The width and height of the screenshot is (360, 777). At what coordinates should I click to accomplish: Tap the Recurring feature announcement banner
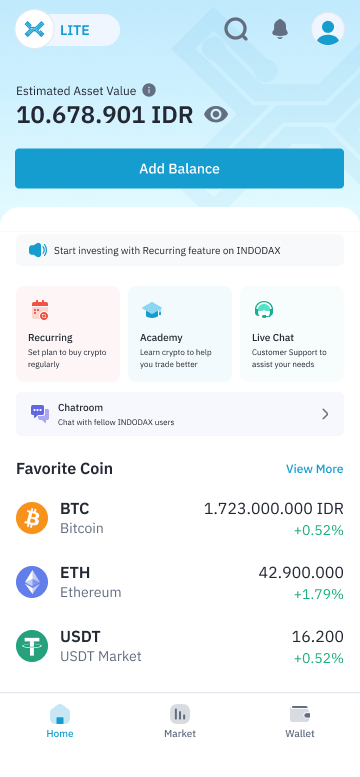coord(180,250)
